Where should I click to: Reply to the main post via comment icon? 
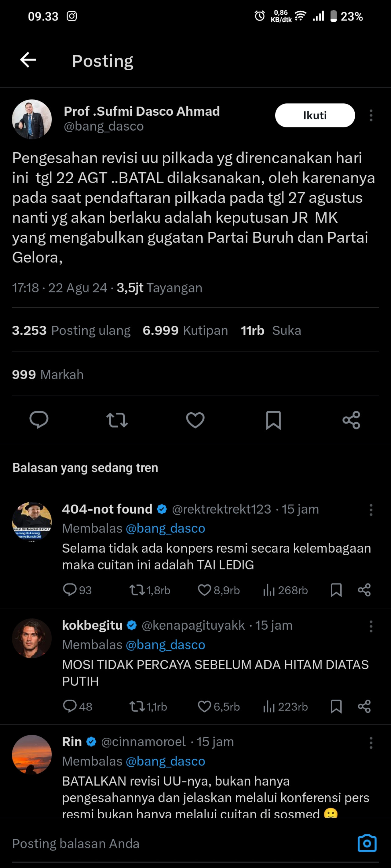39,420
